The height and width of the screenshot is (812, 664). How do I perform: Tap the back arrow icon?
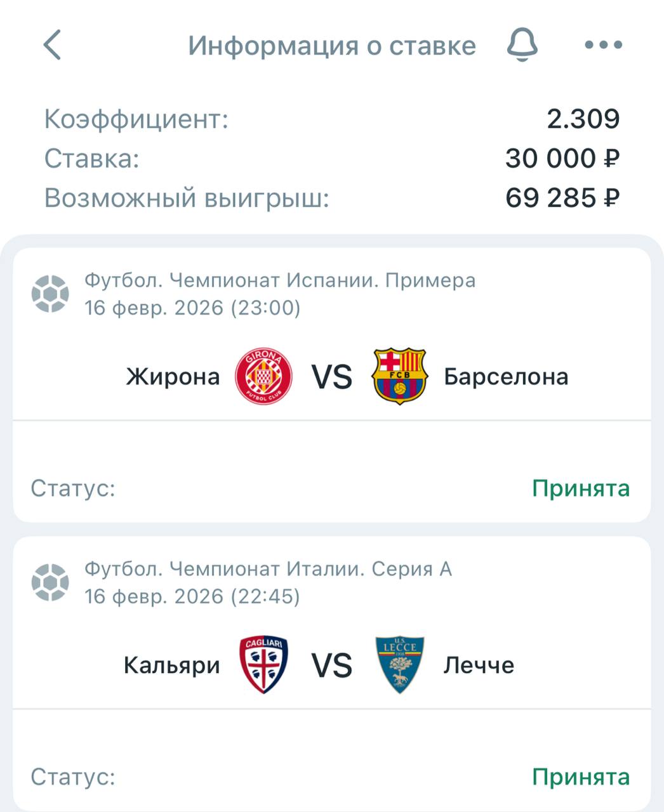[x=52, y=45]
